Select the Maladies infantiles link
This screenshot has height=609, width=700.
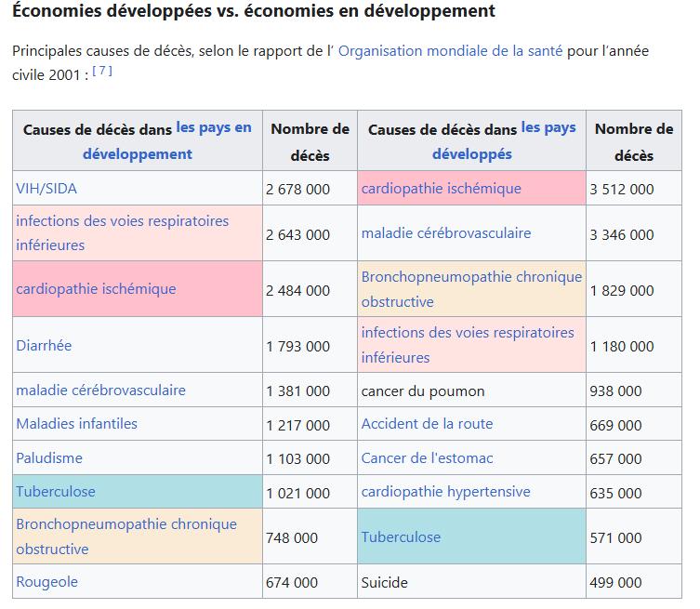(76, 423)
